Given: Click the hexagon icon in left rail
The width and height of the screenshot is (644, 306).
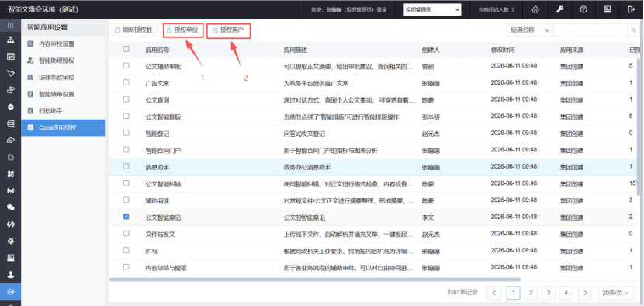Looking at the screenshot, I should (11, 106).
